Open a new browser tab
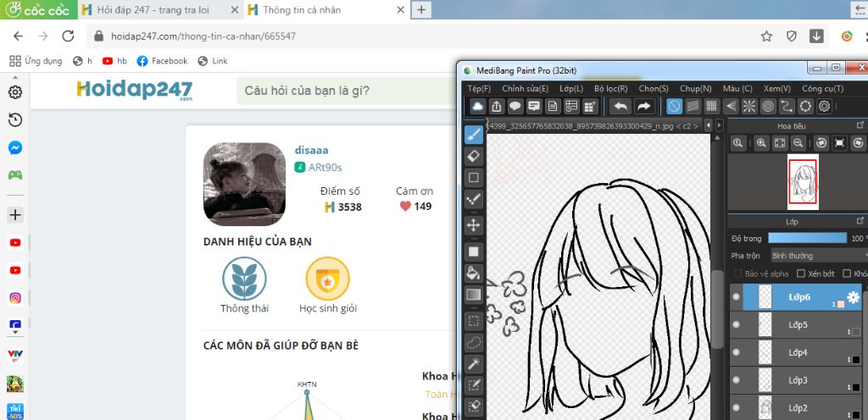This screenshot has width=868, height=420. (421, 9)
